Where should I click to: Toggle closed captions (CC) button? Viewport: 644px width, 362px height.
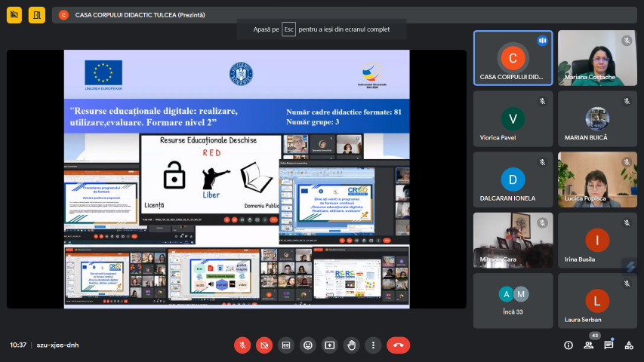[x=286, y=345]
